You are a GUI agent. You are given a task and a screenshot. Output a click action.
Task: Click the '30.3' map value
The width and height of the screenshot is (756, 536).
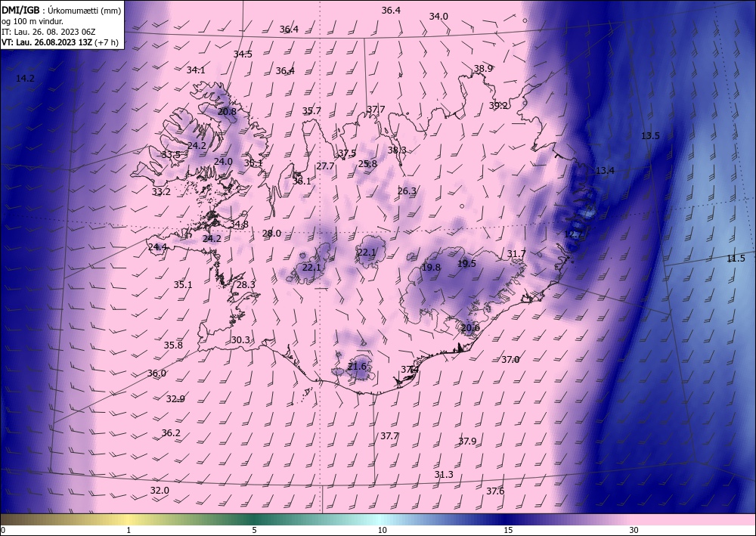[x=240, y=340]
